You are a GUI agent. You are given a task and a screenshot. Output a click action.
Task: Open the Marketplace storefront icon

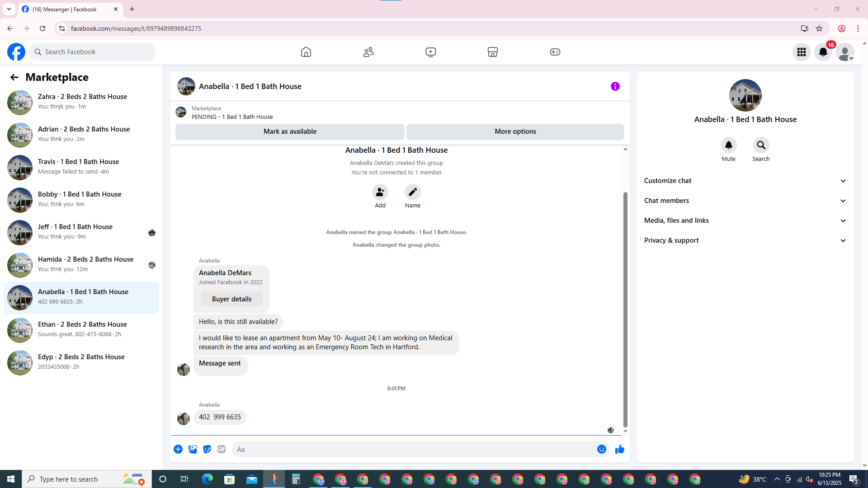point(493,52)
